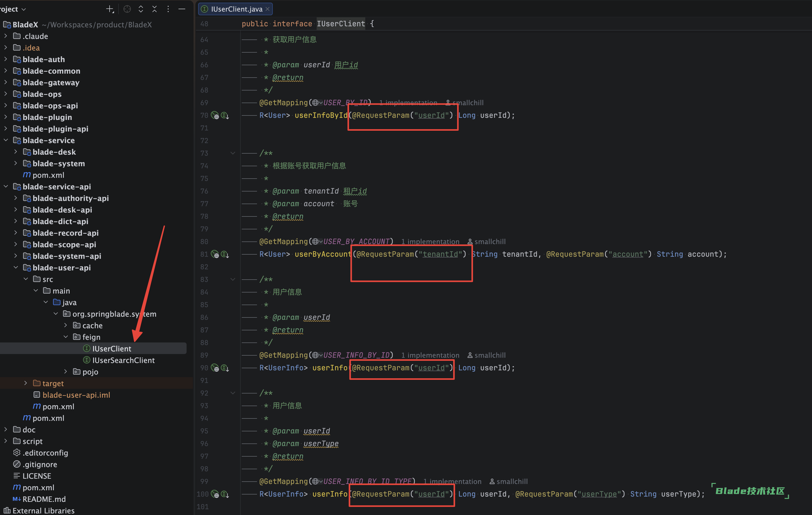Click the gutter endpoint icon on line 90
The height and width of the screenshot is (515, 812).
(215, 368)
